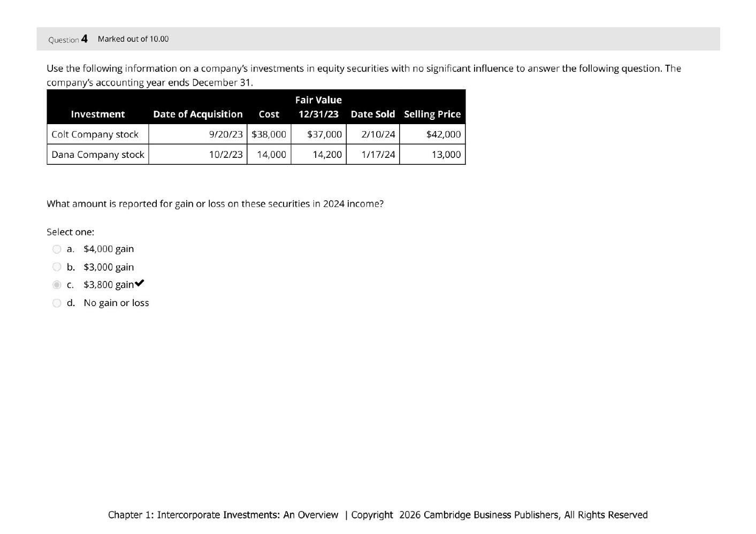
Task: Click the Fair Value 12/31/23 header
Action: click(x=318, y=107)
